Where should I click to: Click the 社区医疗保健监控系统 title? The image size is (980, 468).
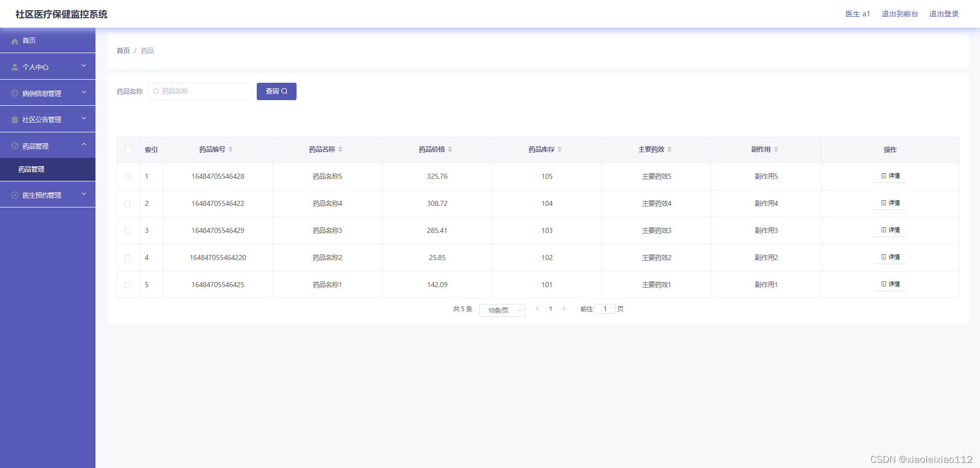[x=61, y=14]
